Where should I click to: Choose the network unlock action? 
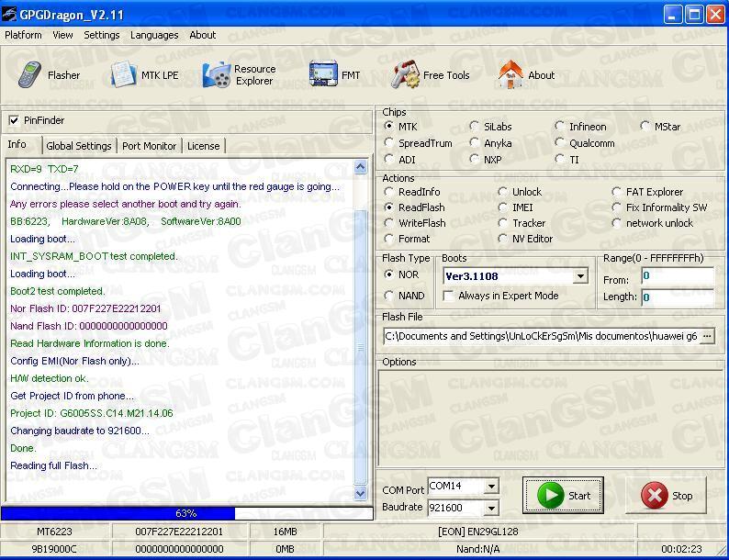(616, 223)
